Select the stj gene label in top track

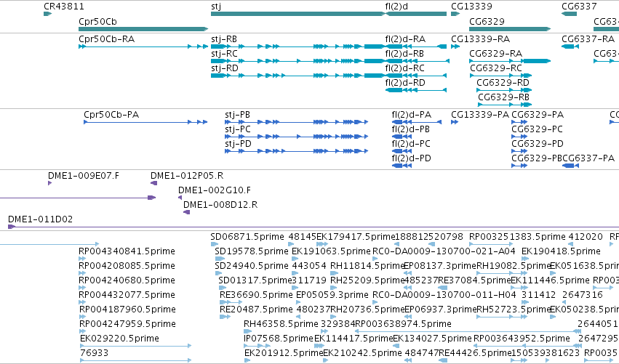(x=216, y=7)
